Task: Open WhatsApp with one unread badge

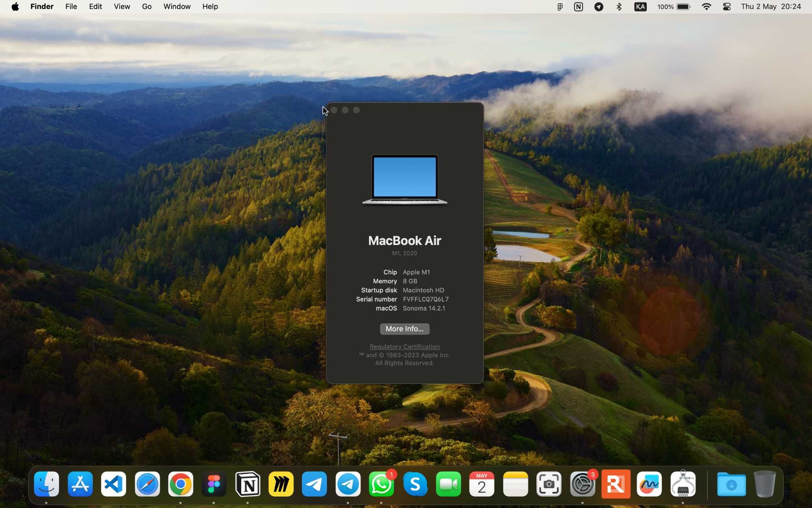Action: (x=382, y=484)
